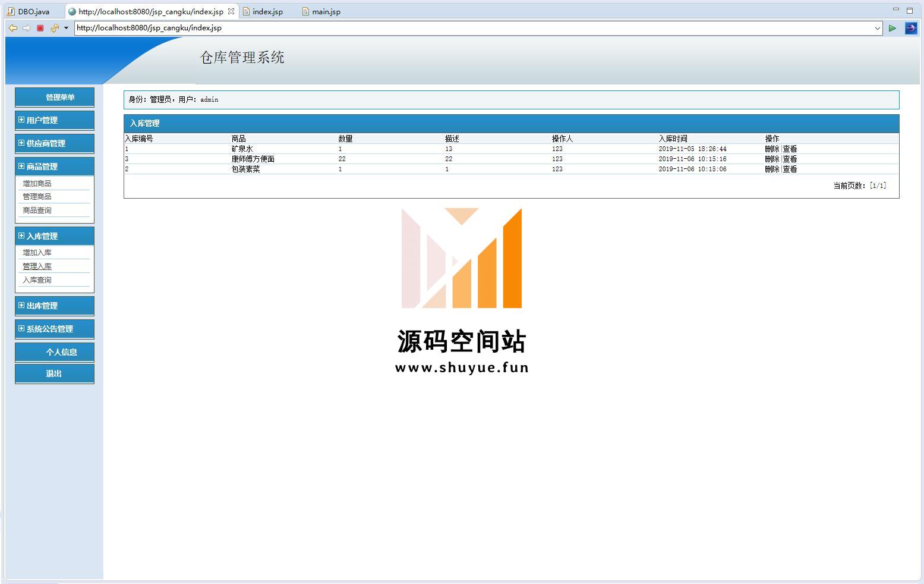Click the timestamp 2019-11-06 10:15:16
Viewport: 924px width, 584px height.
click(x=692, y=159)
